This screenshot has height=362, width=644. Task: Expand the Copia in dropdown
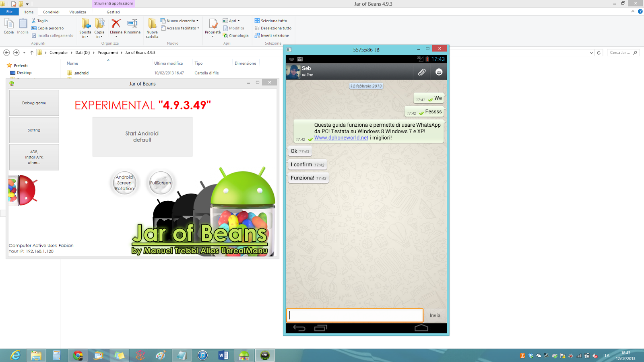(x=99, y=34)
